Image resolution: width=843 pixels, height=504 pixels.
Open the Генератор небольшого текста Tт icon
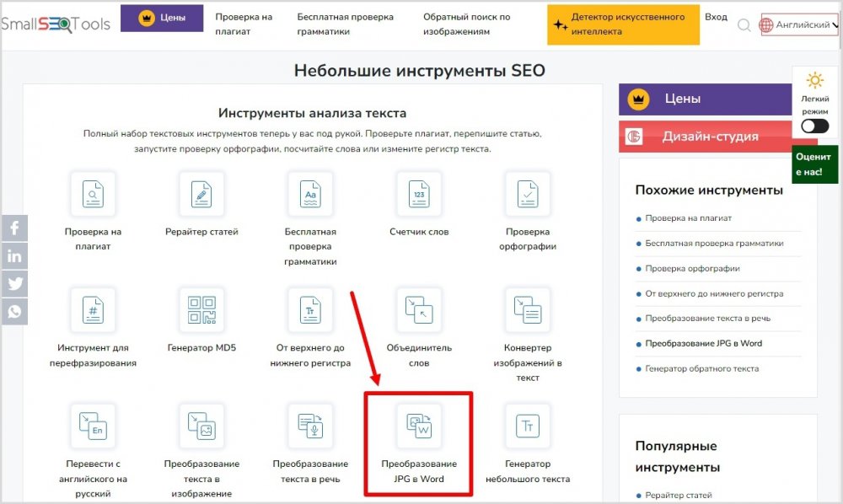point(528,426)
